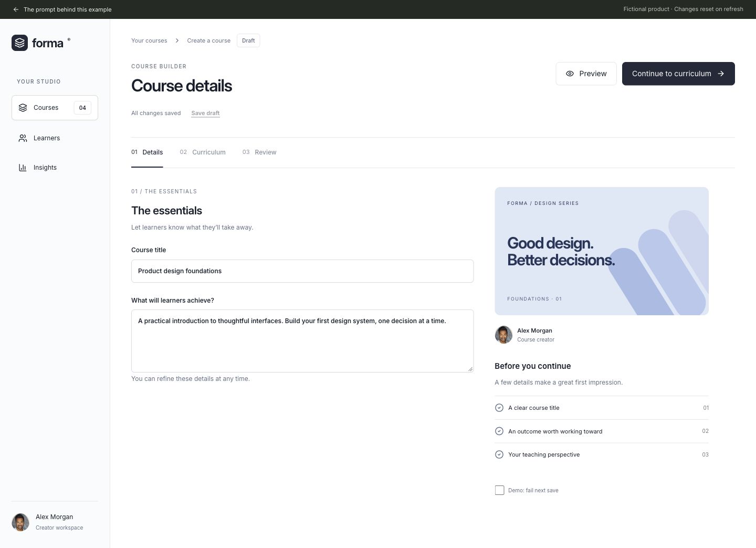Click the back arrow in top bar
The width and height of the screenshot is (756, 548).
click(16, 9)
